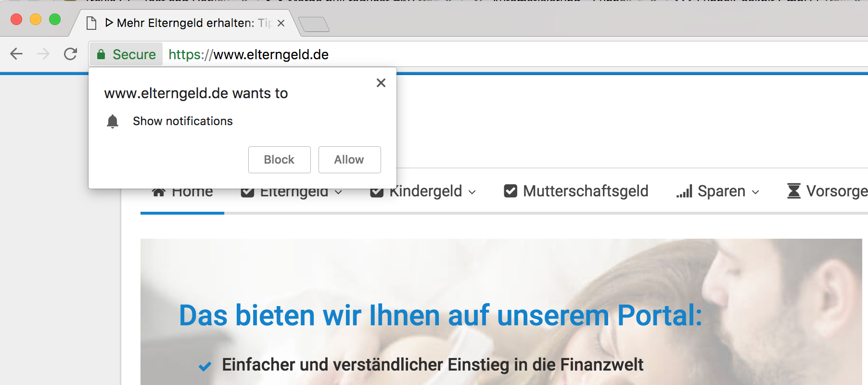The height and width of the screenshot is (385, 868).
Task: Open a new browser tab
Action: 314,24
